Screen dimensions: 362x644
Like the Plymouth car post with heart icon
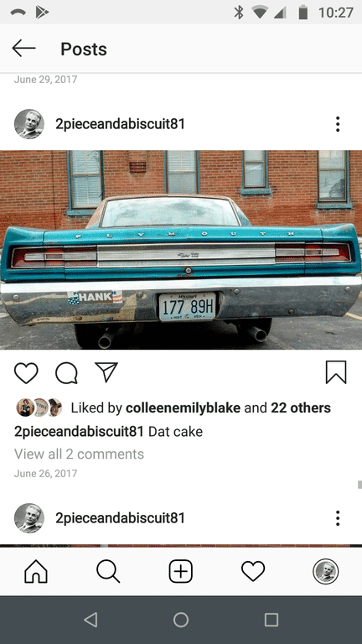click(x=26, y=372)
